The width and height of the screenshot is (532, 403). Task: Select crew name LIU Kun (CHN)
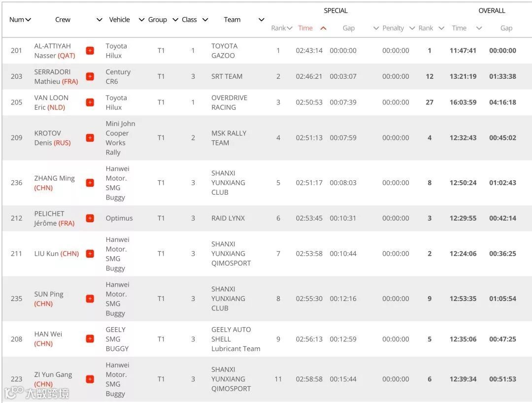pos(56,253)
